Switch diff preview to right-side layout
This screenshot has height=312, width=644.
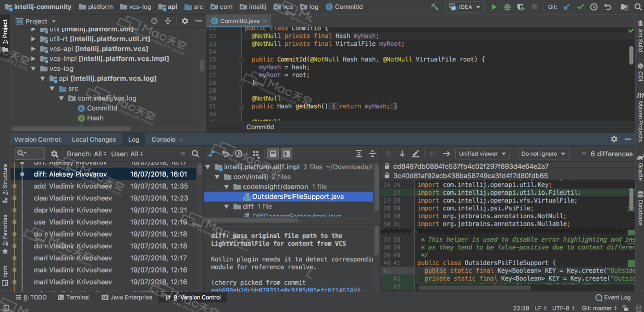287,153
